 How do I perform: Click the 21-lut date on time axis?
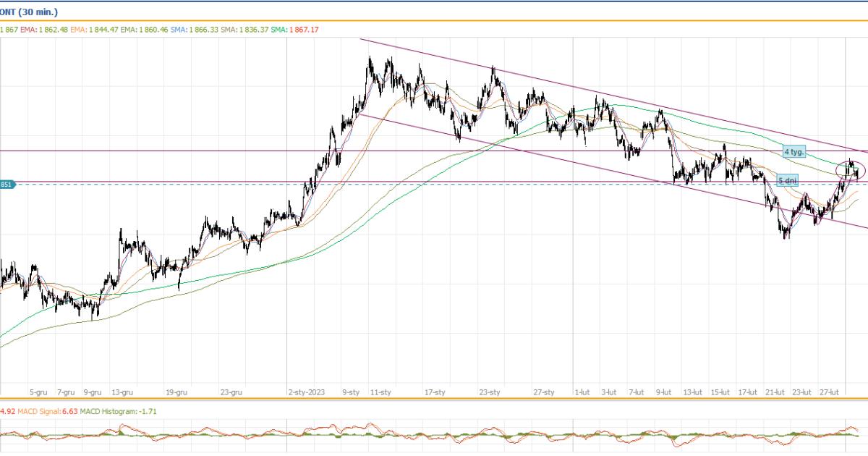pyautogui.click(x=775, y=392)
